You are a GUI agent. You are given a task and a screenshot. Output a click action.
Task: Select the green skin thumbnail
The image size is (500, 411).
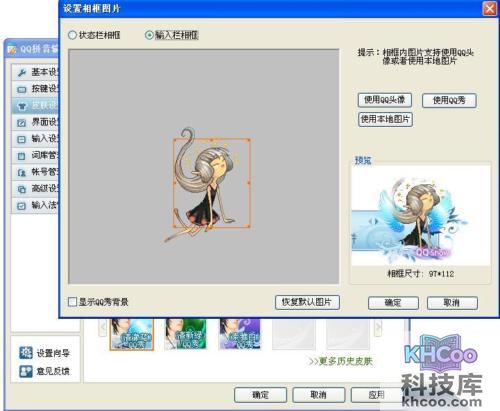pyautogui.click(x=186, y=334)
